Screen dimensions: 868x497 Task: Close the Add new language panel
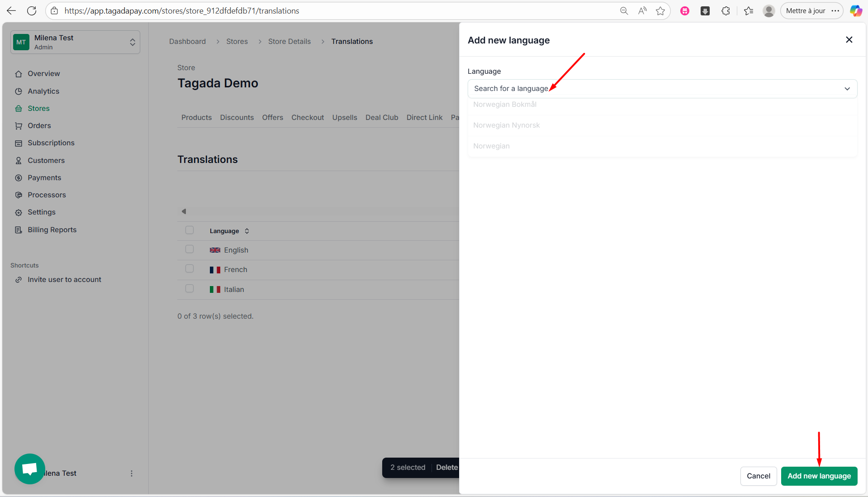pos(849,40)
